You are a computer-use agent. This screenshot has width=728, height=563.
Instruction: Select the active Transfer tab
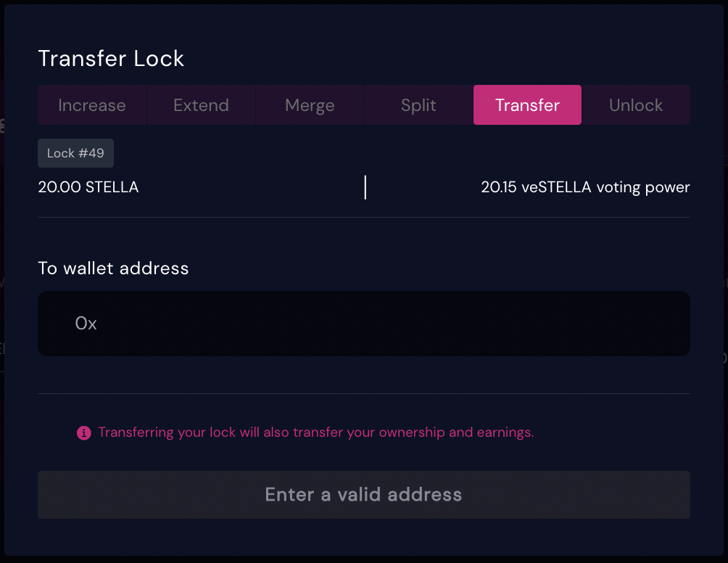(x=527, y=105)
